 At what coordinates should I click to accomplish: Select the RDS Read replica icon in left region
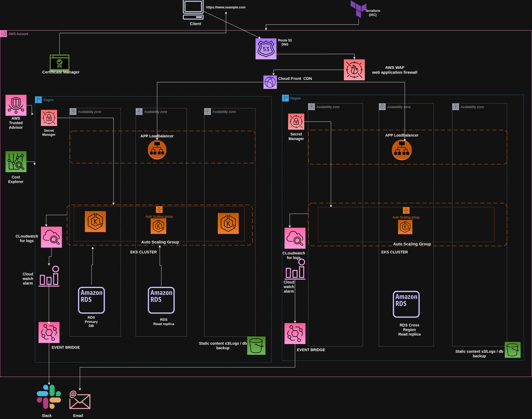pos(161,300)
